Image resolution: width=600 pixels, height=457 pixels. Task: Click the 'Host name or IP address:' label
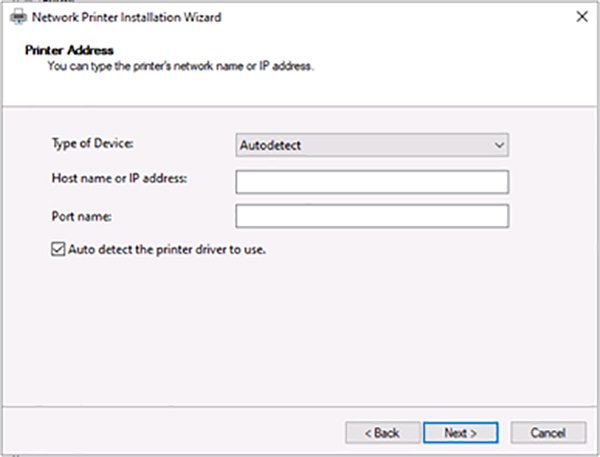click(x=119, y=178)
